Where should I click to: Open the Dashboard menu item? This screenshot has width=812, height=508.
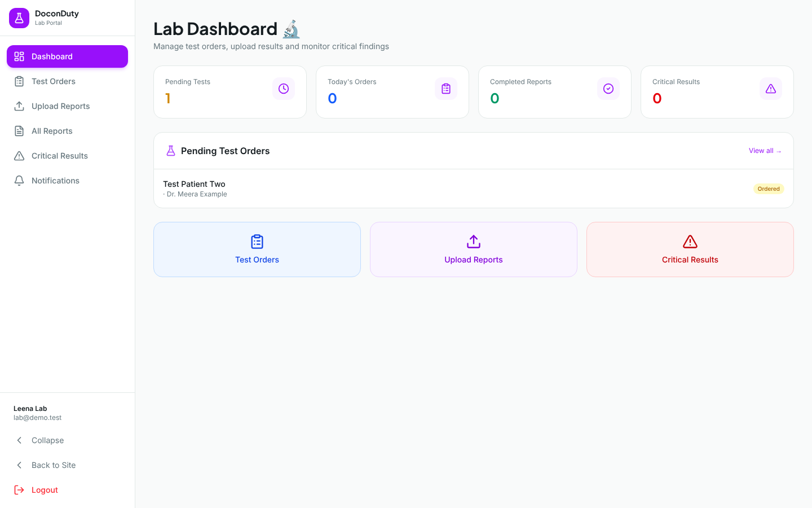[67, 56]
